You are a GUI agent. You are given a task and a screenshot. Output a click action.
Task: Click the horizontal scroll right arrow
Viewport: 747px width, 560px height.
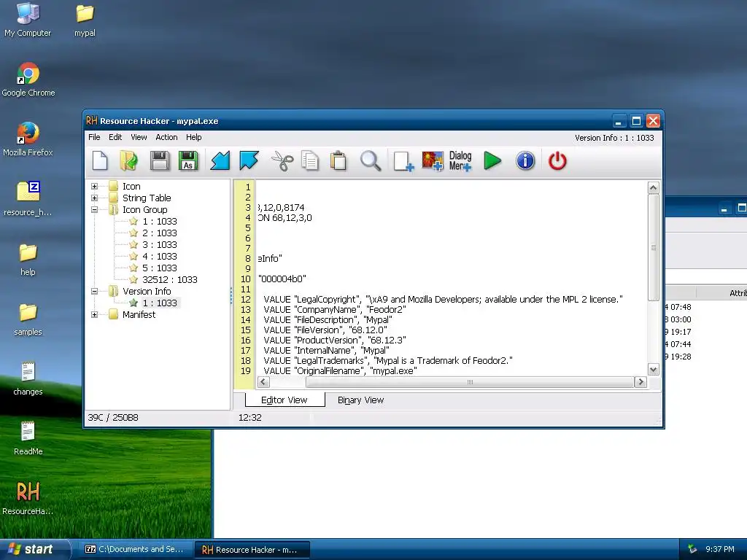pyautogui.click(x=640, y=382)
